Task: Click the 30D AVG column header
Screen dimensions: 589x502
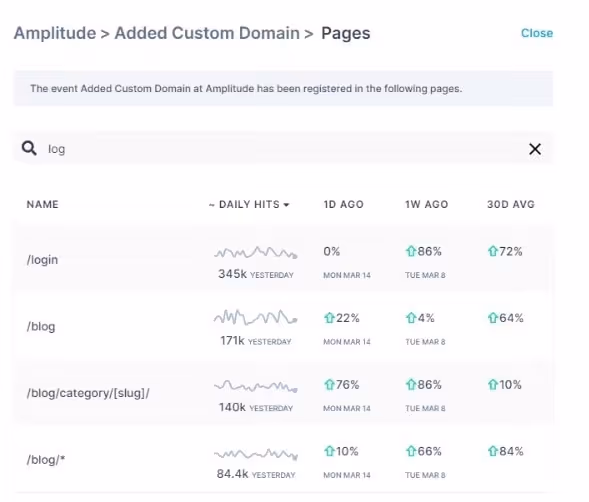Action: [511, 204]
